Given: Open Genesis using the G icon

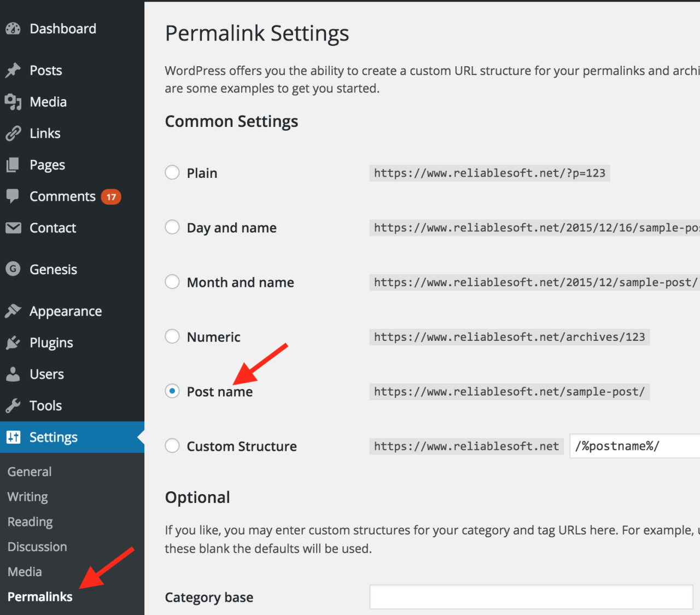Looking at the screenshot, I should coord(13,269).
